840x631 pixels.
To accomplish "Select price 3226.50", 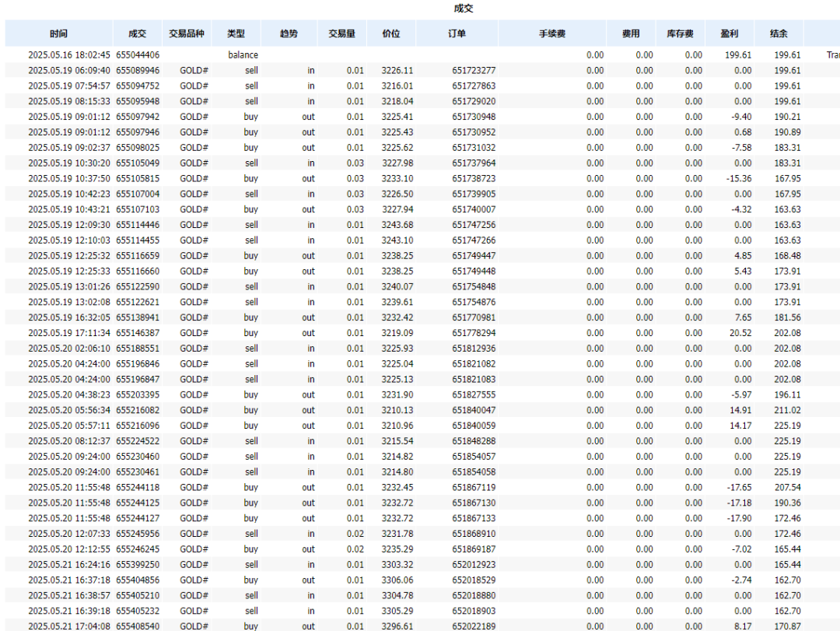I will (x=397, y=194).
